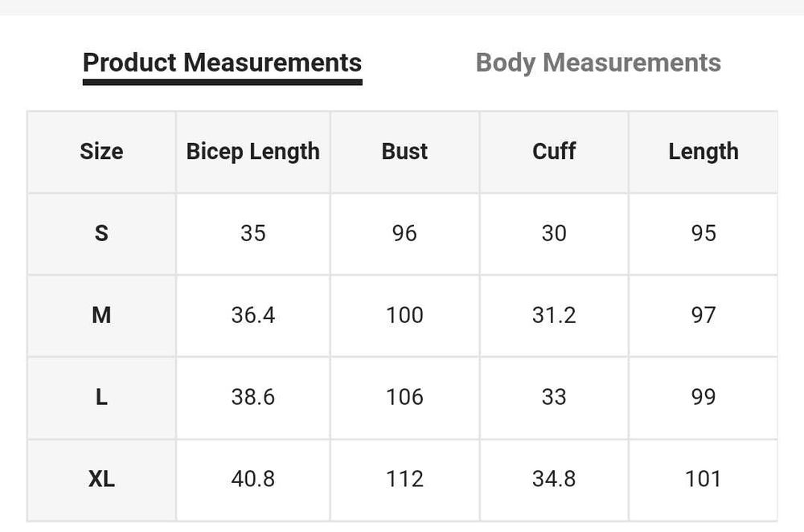Click the Cuff column header
Image resolution: width=804 pixels, height=532 pixels.
pos(554,151)
